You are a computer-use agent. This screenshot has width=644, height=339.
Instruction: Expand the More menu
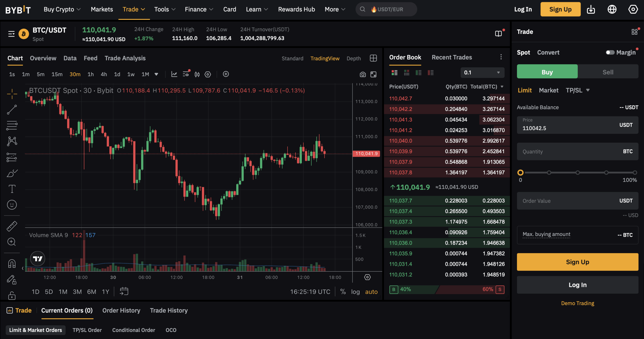335,9
